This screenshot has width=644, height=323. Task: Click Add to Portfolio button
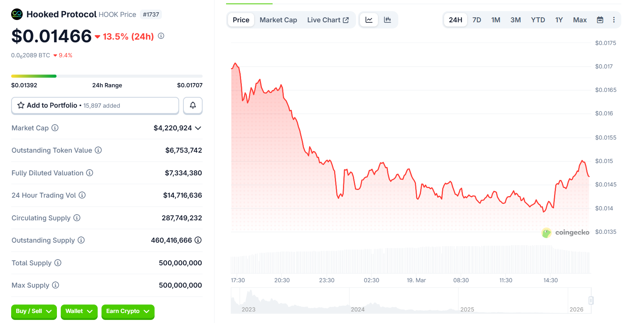click(95, 105)
